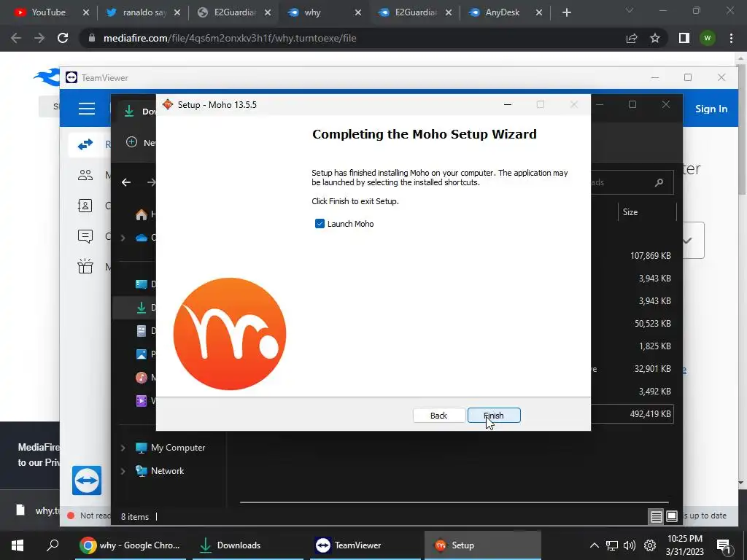Open Chrome three-dot menu

pyautogui.click(x=731, y=38)
